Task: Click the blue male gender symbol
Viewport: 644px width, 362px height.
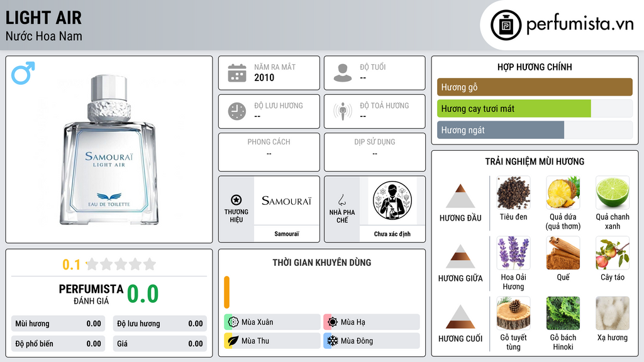Action: (23, 73)
